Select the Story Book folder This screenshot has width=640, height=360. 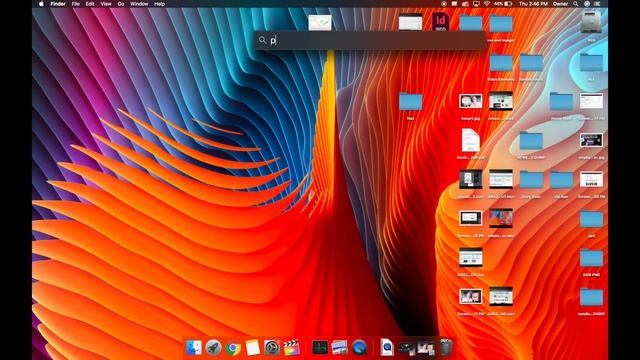tap(531, 180)
